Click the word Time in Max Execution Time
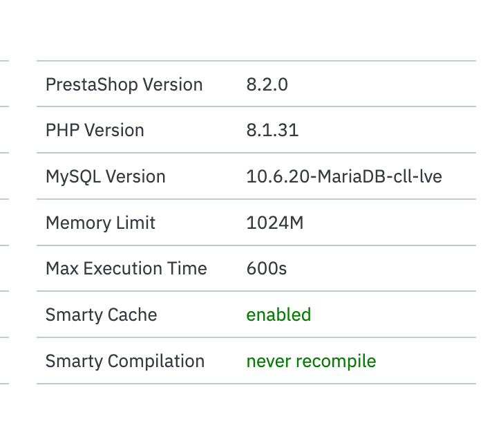The image size is (503, 448). [x=189, y=268]
